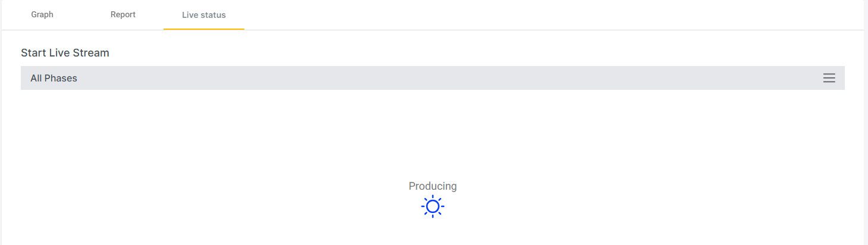Viewport: 868px width, 245px height.
Task: Open the hamburger menu in All Phases bar
Action: coord(829,78)
